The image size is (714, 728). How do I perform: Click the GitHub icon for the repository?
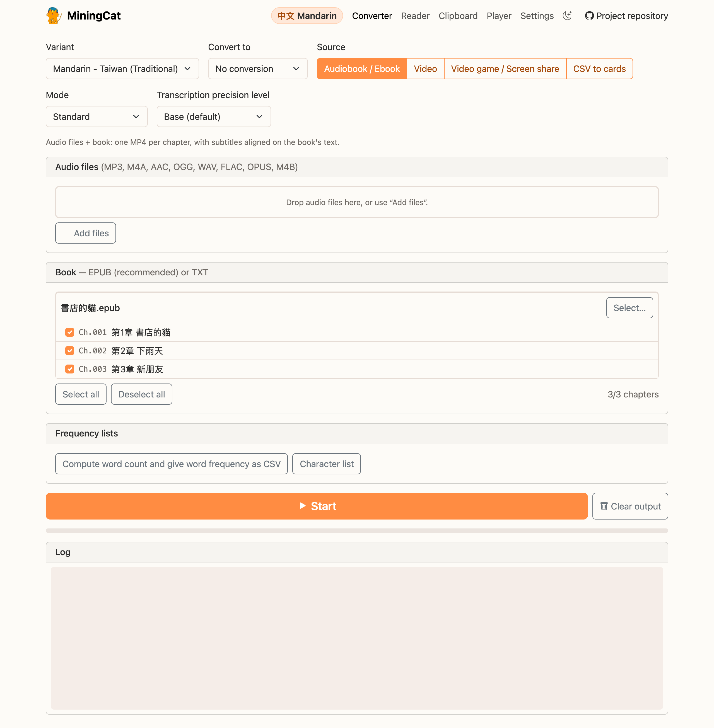(589, 16)
